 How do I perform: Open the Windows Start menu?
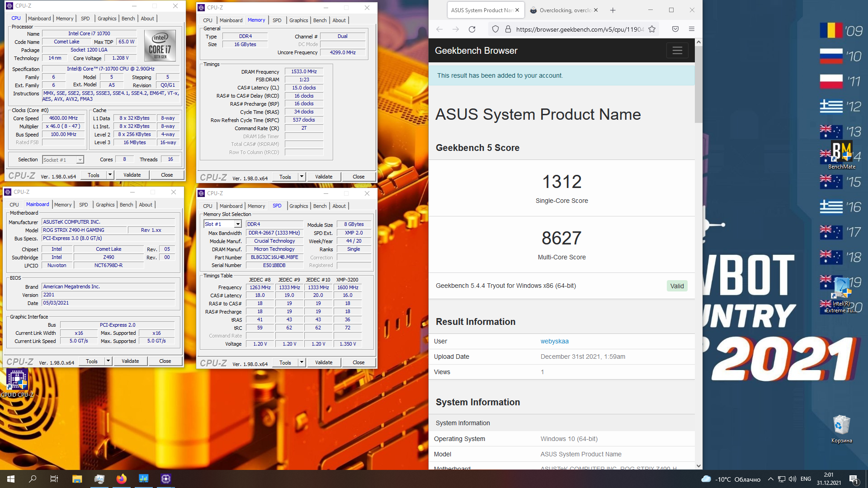[x=11, y=479]
